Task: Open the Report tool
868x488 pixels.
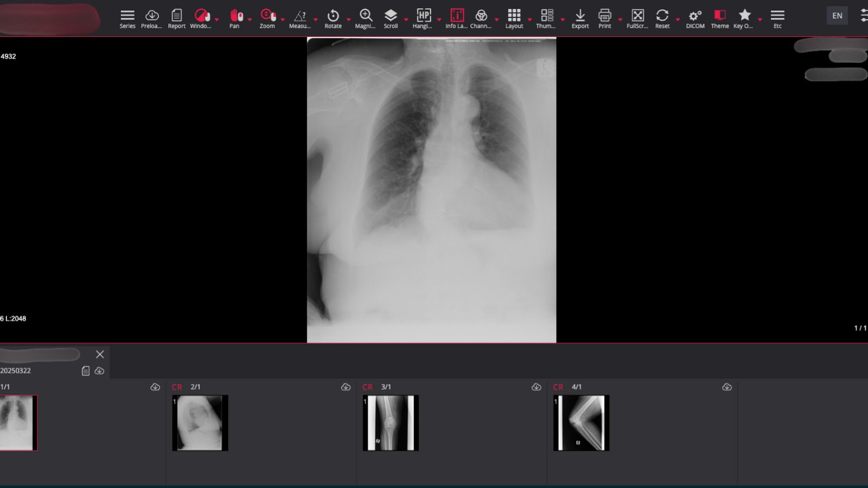Action: click(x=176, y=18)
